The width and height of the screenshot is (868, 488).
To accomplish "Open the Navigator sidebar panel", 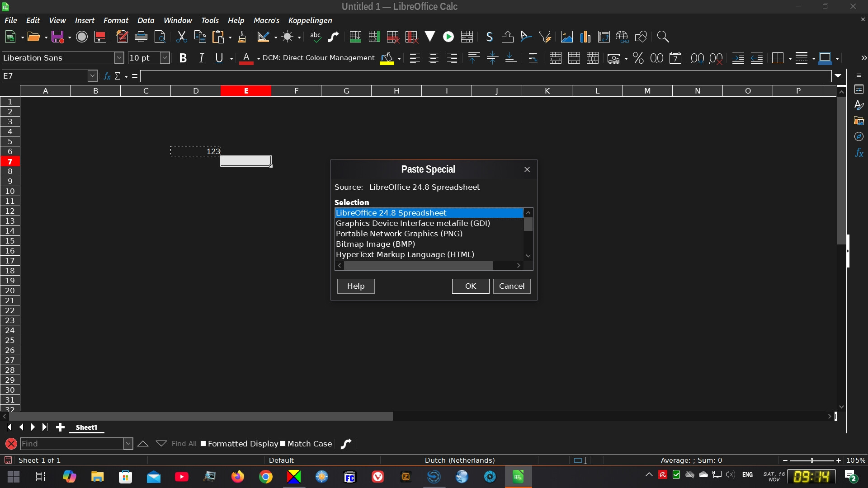I will pyautogui.click(x=859, y=136).
